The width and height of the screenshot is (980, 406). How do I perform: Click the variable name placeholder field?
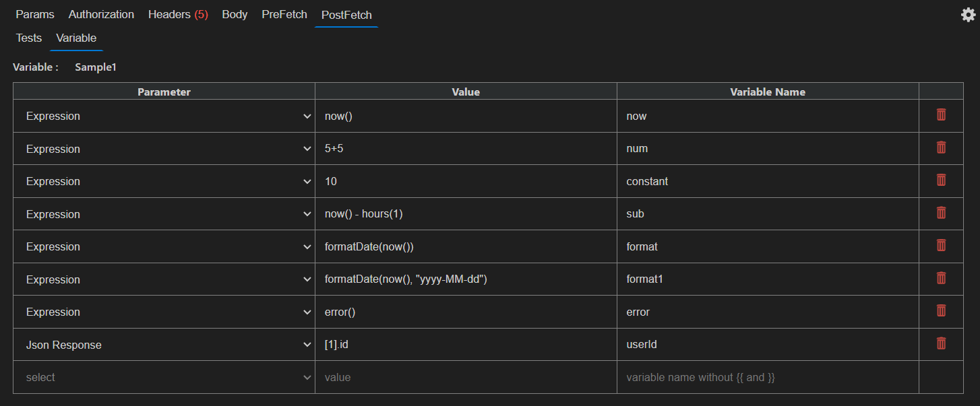pyautogui.click(x=768, y=377)
